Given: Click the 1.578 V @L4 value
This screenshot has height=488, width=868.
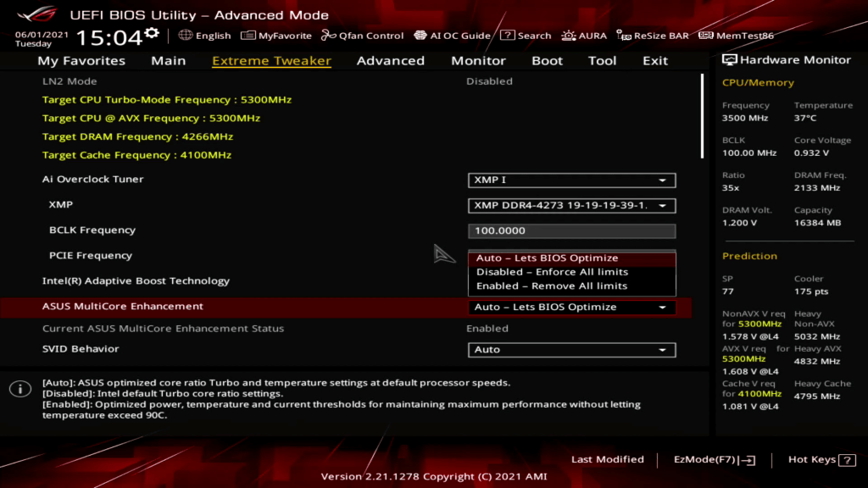Looking at the screenshot, I should 750,336.
